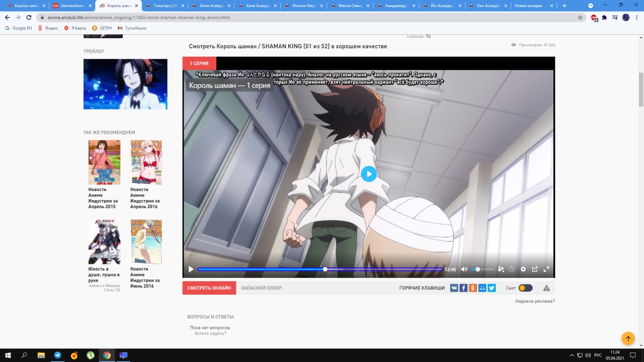Open Windows taskbar search
The height and width of the screenshot is (362, 644).
tap(25, 355)
